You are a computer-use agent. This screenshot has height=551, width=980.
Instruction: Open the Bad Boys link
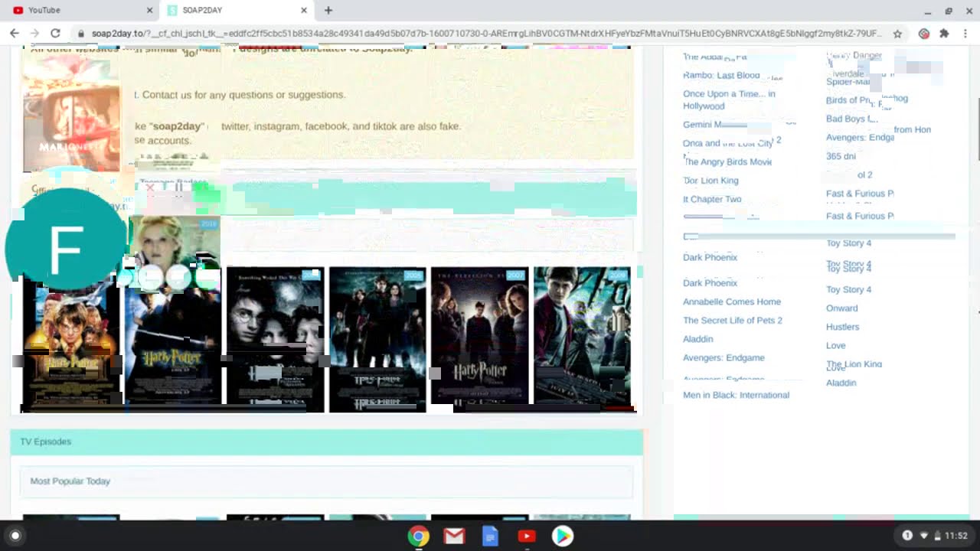click(851, 119)
